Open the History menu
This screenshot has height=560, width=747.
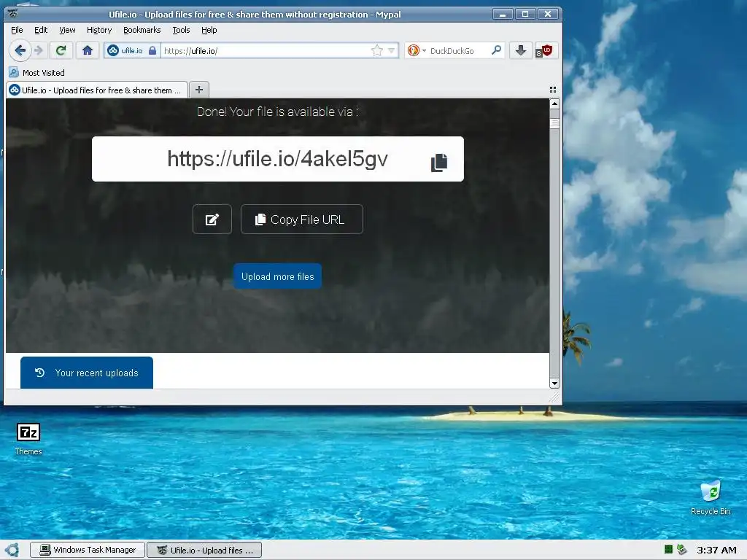coord(99,30)
